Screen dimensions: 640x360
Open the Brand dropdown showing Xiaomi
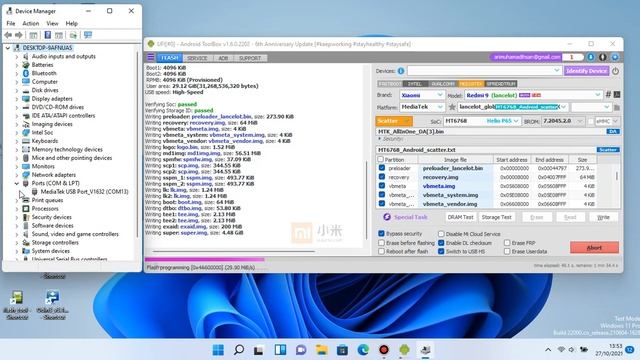pyautogui.click(x=422, y=95)
